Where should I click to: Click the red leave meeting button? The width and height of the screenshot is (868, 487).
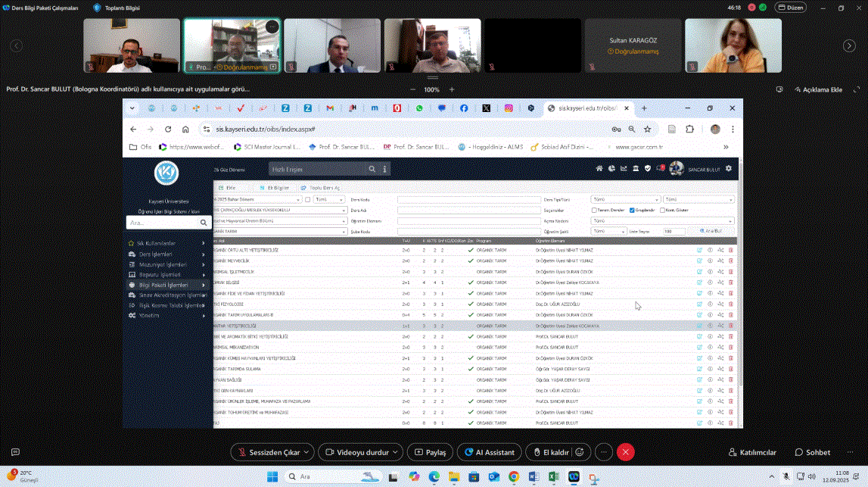[625, 452]
